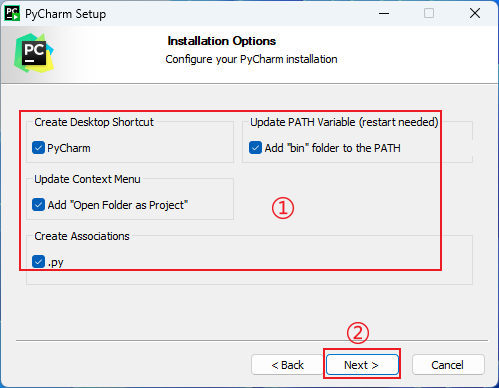Click the "Update Context Menu" group label
The width and height of the screenshot is (499, 388).
(87, 179)
